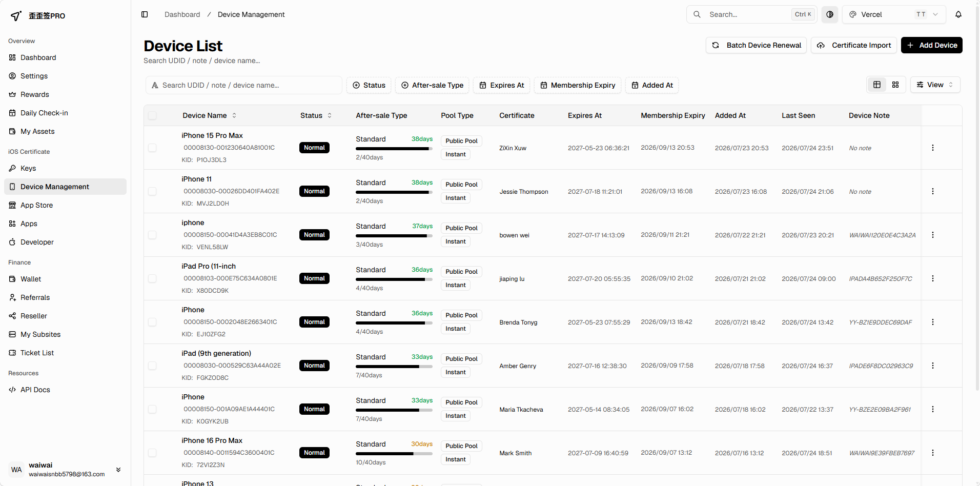Go to Dashboard via breadcrumb link

tap(182, 14)
